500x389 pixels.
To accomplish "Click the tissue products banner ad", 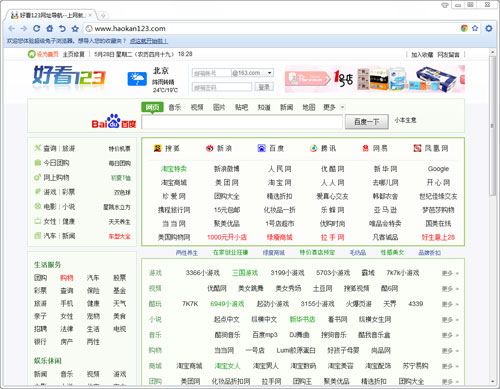I will 375,79.
